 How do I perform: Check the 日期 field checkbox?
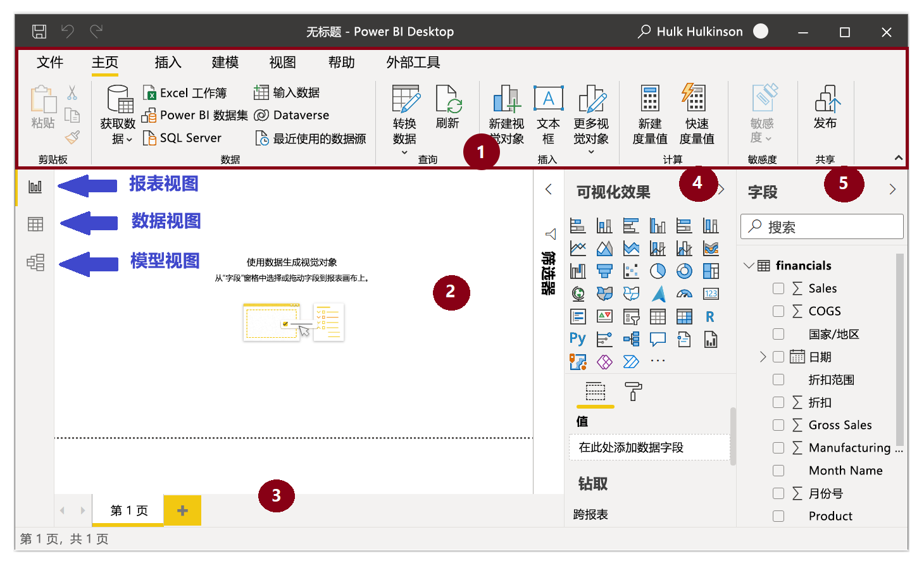coord(778,357)
